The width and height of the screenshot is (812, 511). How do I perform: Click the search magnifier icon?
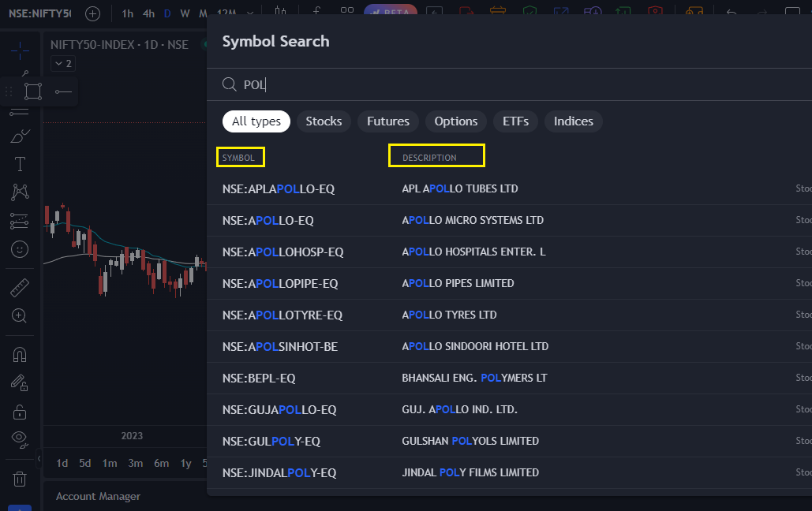pyautogui.click(x=230, y=84)
